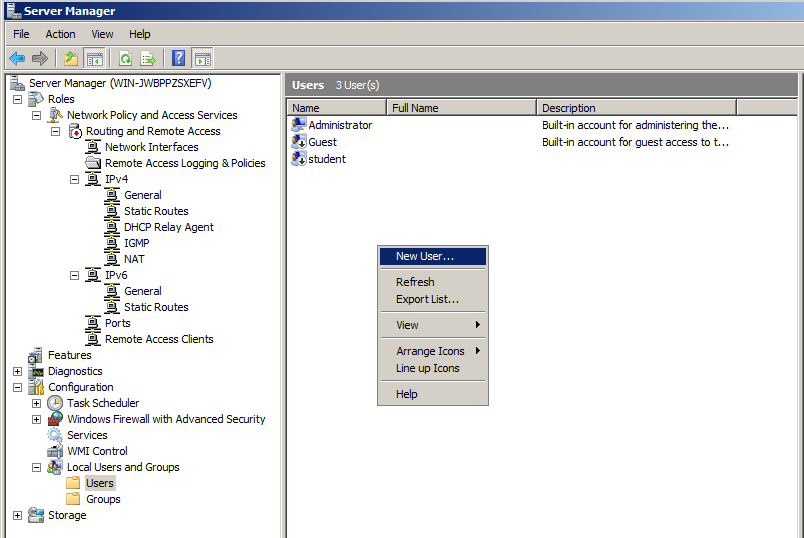804x538 pixels.
Task: Click the Routing and Remote Access icon
Action: 75,131
